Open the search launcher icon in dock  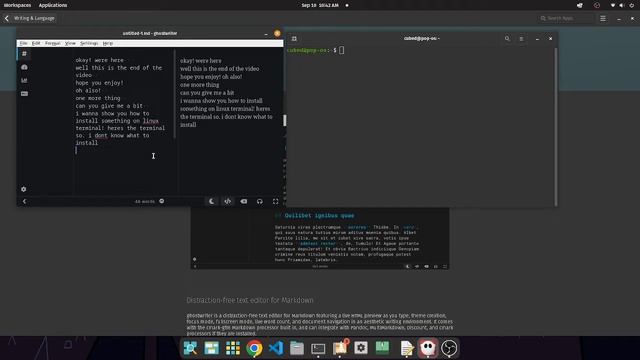pos(190,348)
